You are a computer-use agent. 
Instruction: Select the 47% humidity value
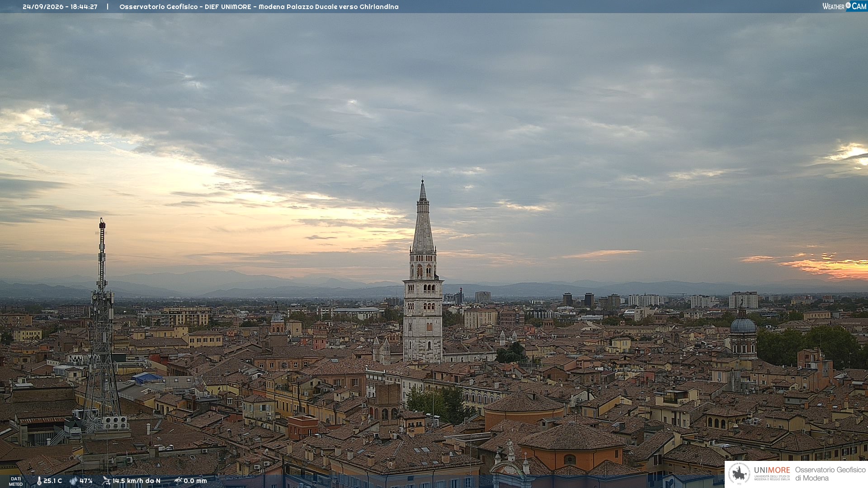coord(86,481)
